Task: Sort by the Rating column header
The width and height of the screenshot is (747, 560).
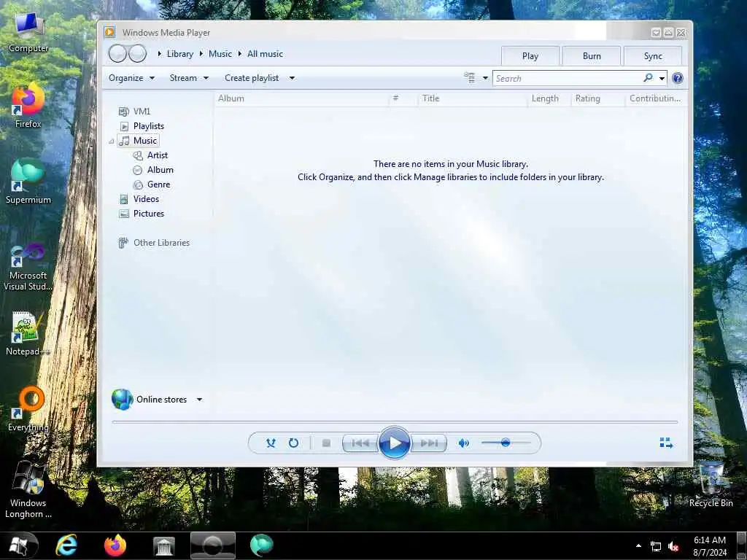Action: 598,98
